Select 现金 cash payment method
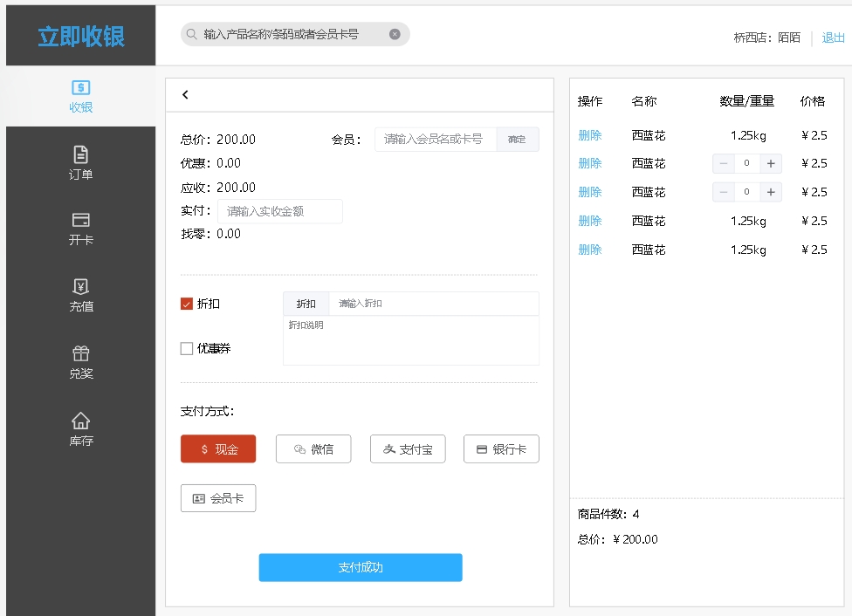 (218, 448)
